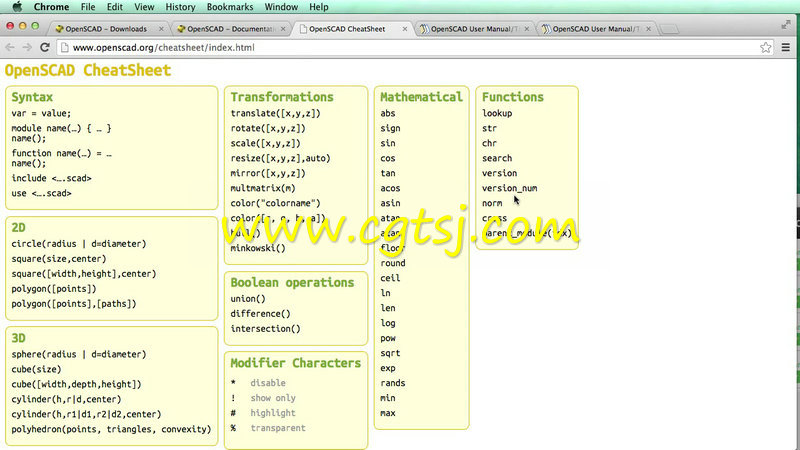This screenshot has height=450, width=800.
Task: Click the 3D section heading
Action: pyautogui.click(x=18, y=338)
